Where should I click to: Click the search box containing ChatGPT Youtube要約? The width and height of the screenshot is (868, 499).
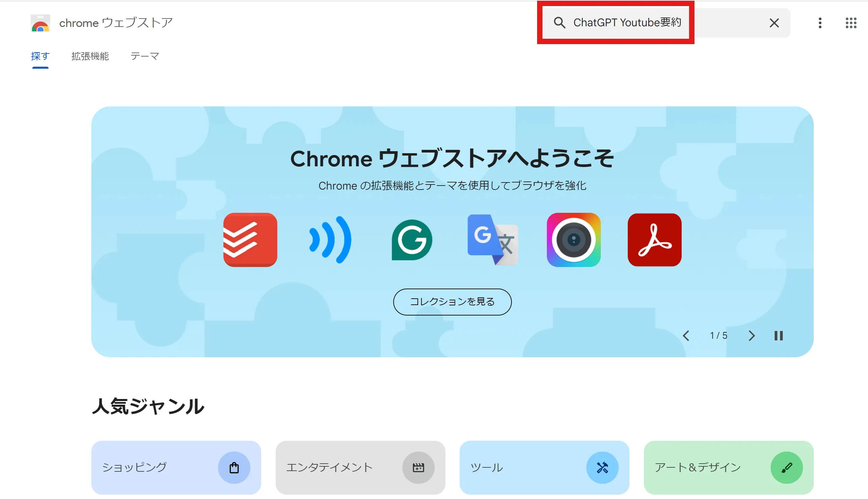[x=666, y=23]
